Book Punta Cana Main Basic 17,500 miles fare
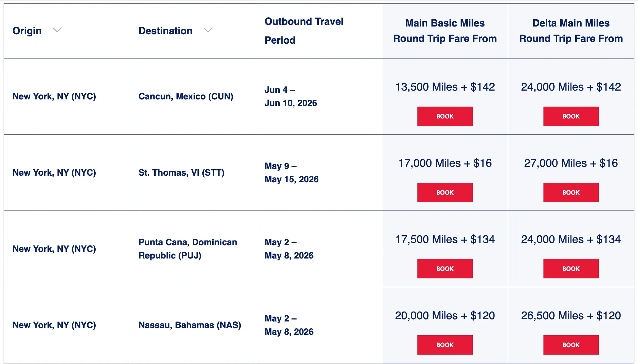Screen dimensions: 638x364 (x=445, y=269)
